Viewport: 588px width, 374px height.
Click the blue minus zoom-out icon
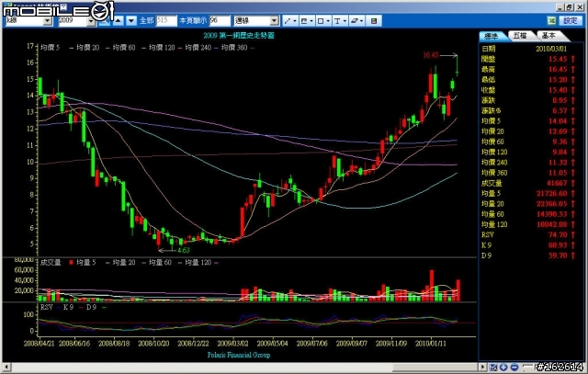(514, 368)
